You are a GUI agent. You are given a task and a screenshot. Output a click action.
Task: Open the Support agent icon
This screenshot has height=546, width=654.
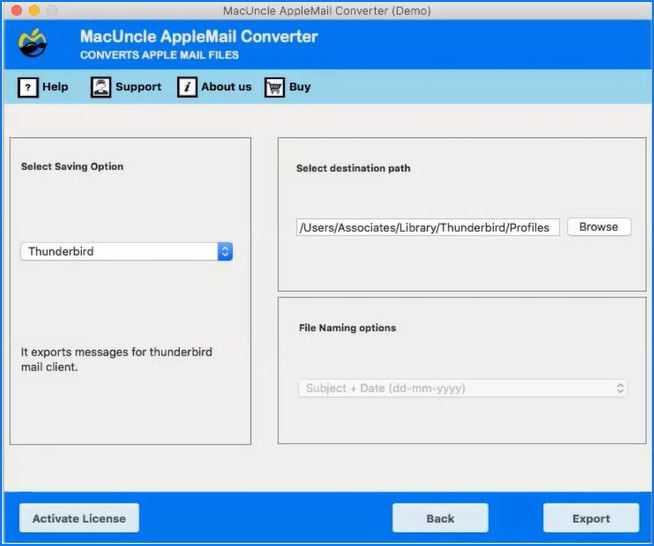(x=101, y=87)
